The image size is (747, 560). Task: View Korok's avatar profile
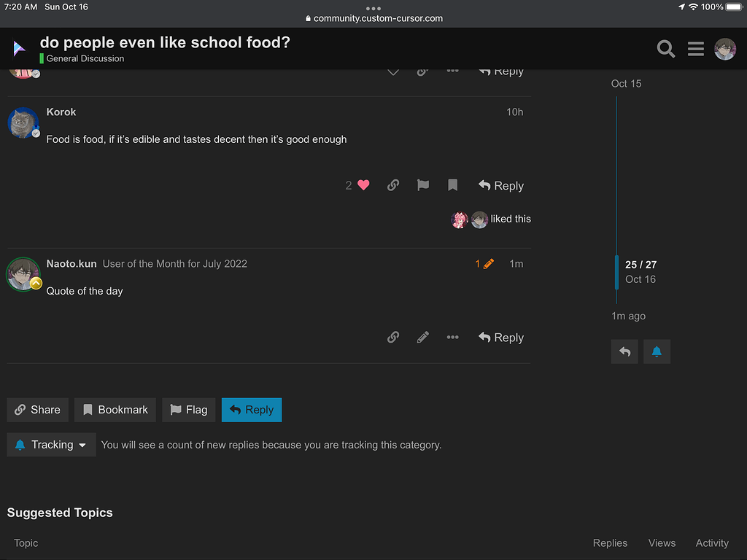click(23, 122)
